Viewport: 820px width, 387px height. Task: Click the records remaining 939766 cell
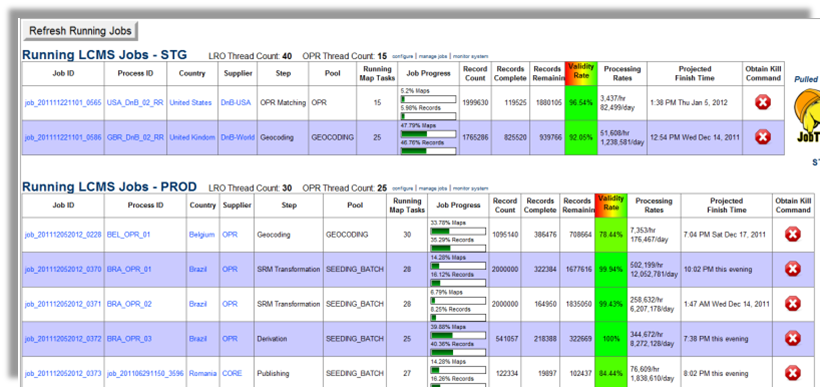[x=548, y=138]
